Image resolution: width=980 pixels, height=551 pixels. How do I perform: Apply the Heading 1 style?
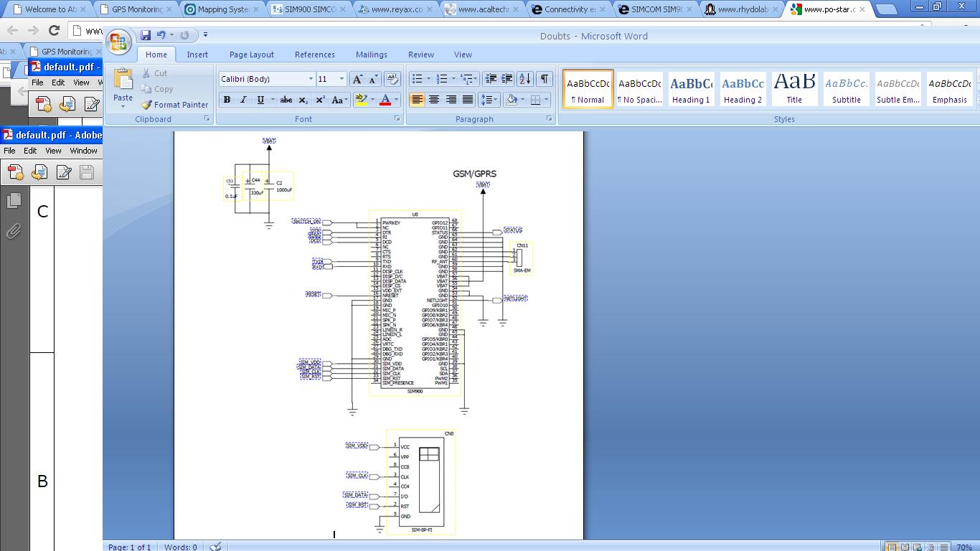pyautogui.click(x=690, y=89)
